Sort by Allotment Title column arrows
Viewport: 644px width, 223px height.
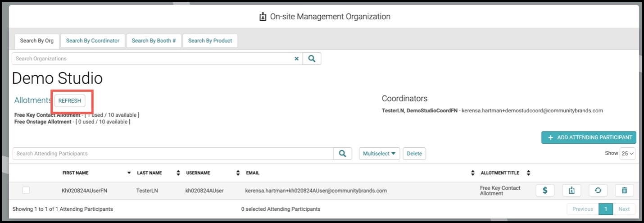[528, 173]
